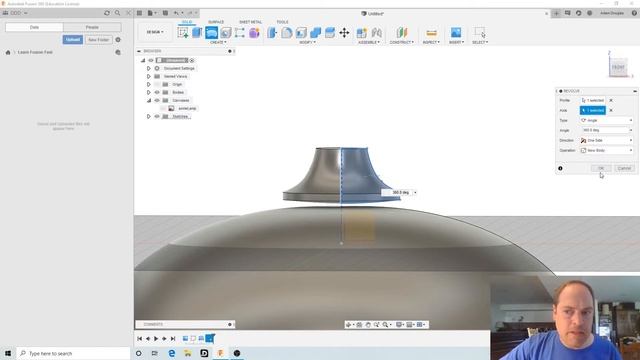This screenshot has height=360, width=640.
Task: Click the root component activate radio button
Action: click(192, 60)
